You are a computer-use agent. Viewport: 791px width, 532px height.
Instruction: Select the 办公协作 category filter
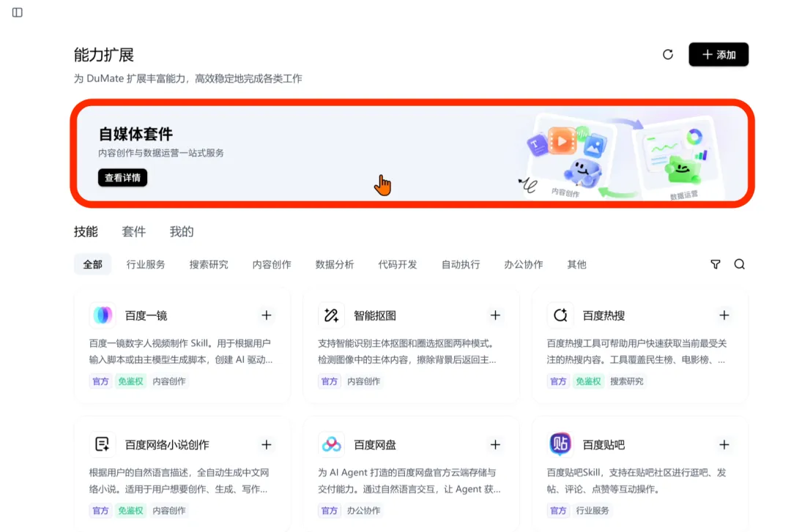524,265
